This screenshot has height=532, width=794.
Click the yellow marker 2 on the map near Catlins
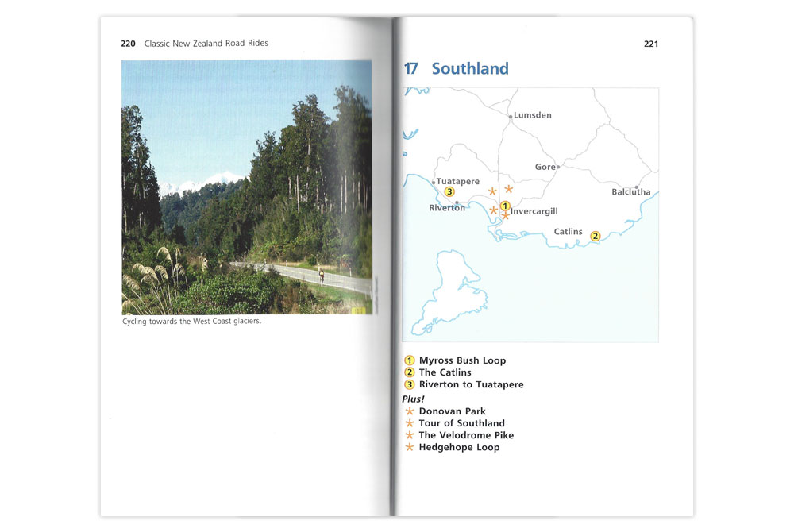point(595,236)
